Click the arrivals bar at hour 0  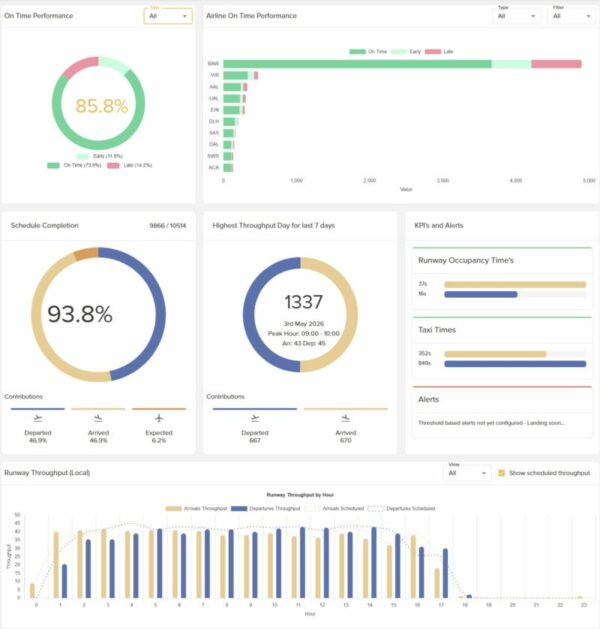pyautogui.click(x=32, y=591)
